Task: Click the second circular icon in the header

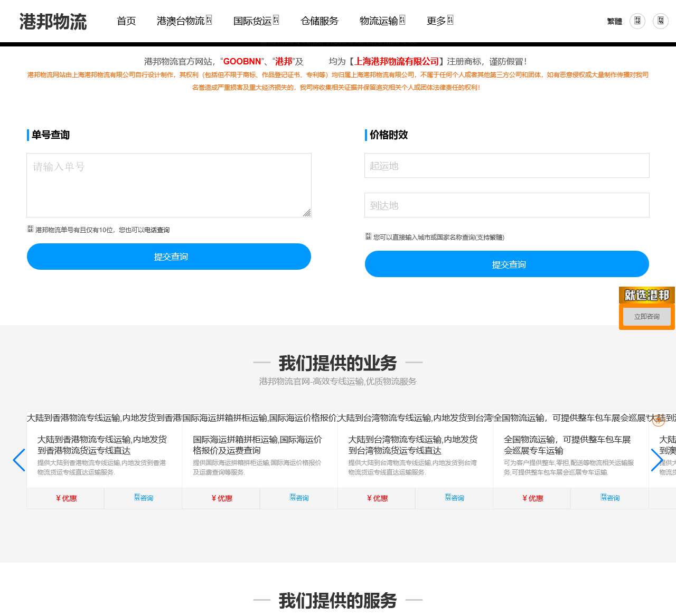Action: [x=661, y=21]
